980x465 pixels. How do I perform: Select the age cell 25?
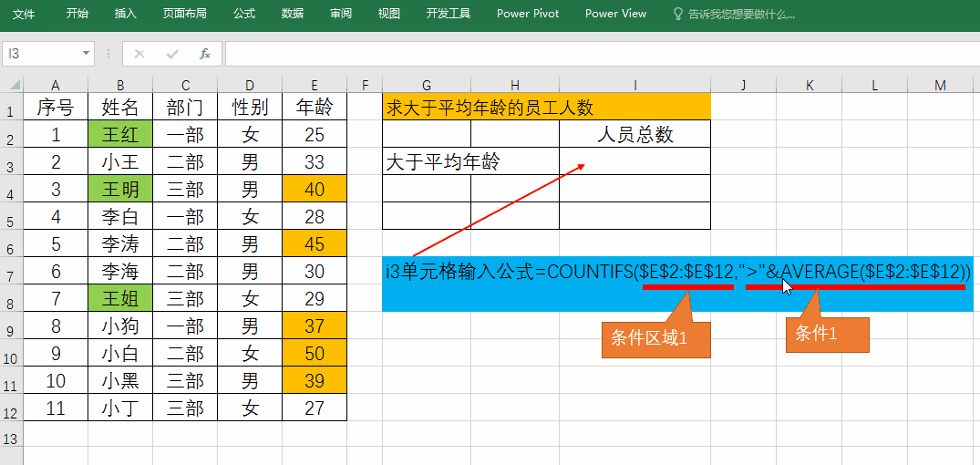pos(315,134)
